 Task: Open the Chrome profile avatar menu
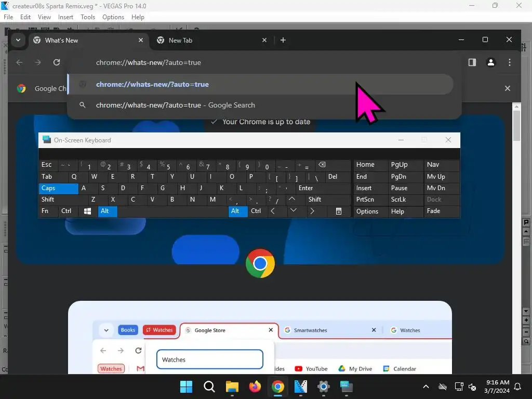click(x=490, y=62)
